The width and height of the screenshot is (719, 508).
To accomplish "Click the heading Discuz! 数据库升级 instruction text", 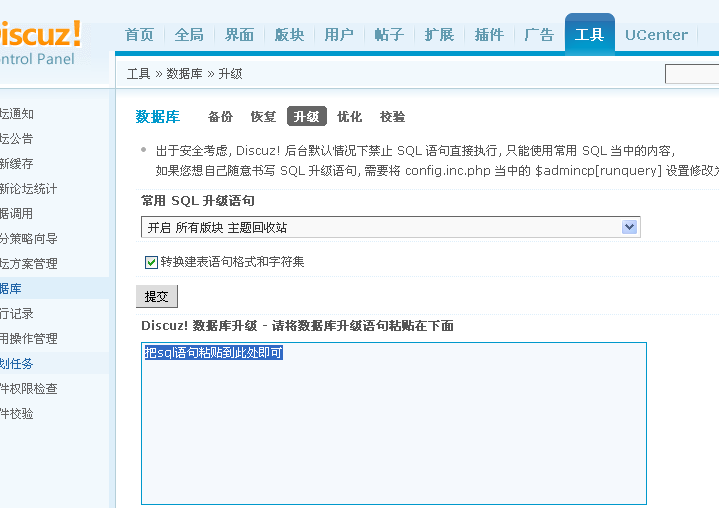I will [x=297, y=326].
